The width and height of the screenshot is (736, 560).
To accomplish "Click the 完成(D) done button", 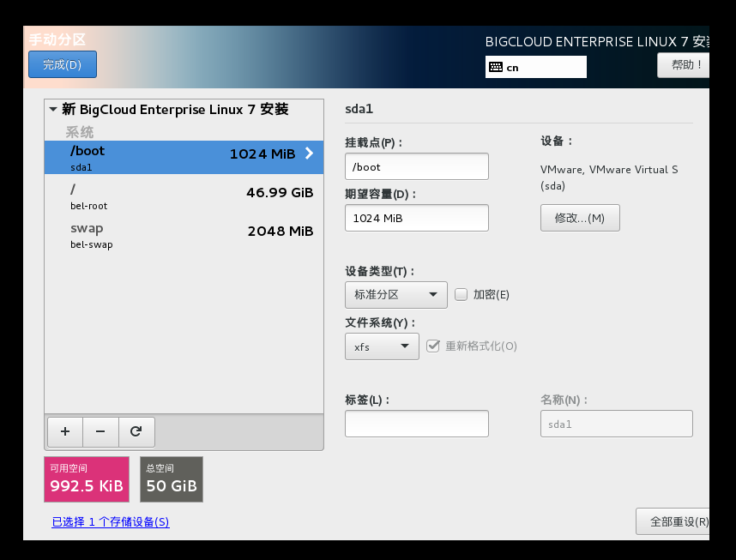I will 62,64.
